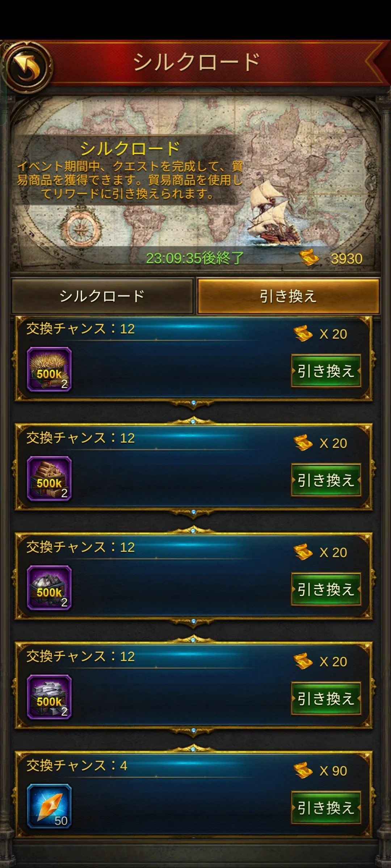Redeem the lumber reward with 引き換え
The image size is (391, 868).
click(326, 480)
